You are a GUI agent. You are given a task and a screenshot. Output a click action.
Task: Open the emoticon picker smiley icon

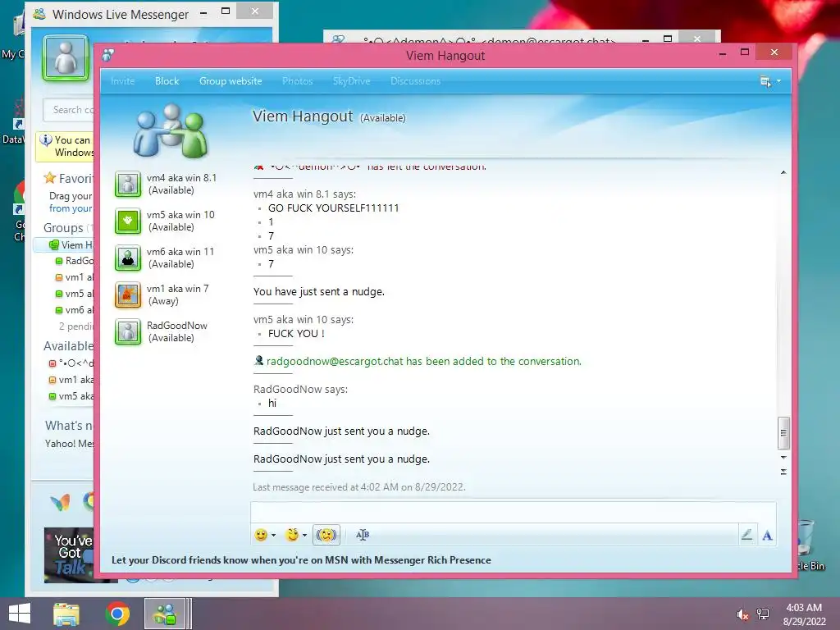[261, 535]
